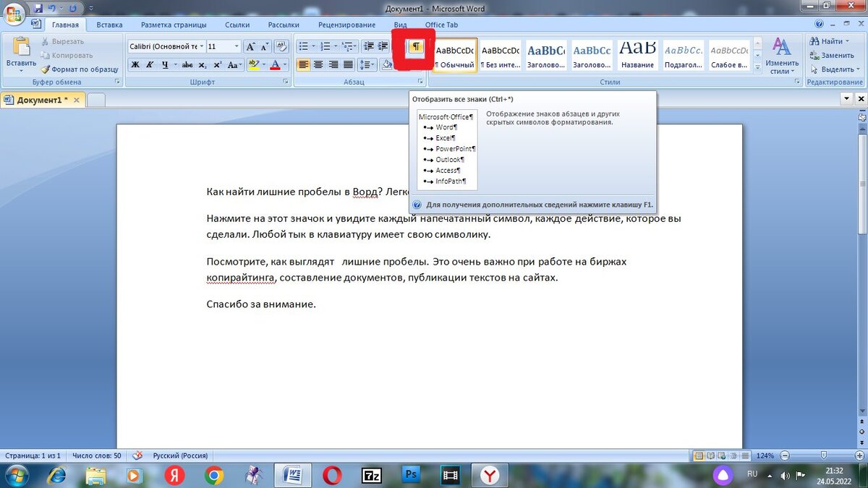Click Формат по образцу format painter
Image resolution: width=868 pixels, height=488 pixels.
(80, 69)
